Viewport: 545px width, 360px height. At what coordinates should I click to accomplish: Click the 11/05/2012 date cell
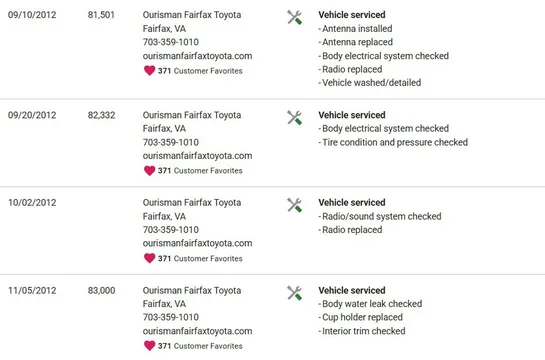[32, 291]
